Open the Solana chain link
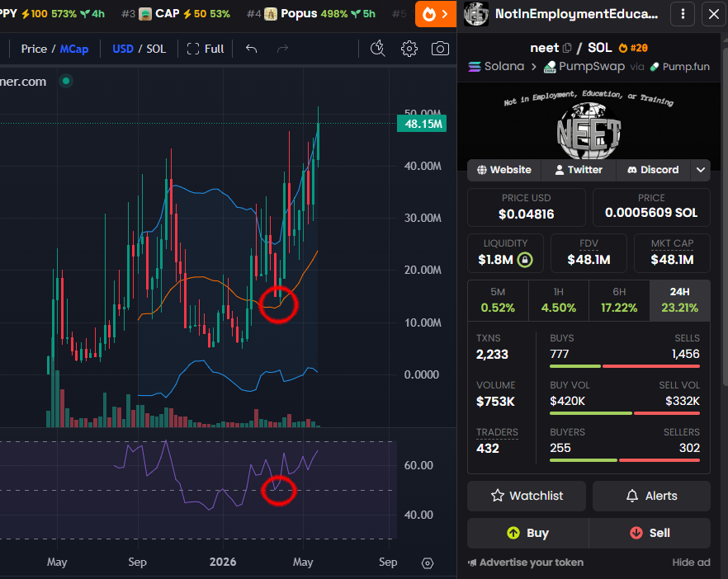This screenshot has height=579, width=728. coord(496,66)
